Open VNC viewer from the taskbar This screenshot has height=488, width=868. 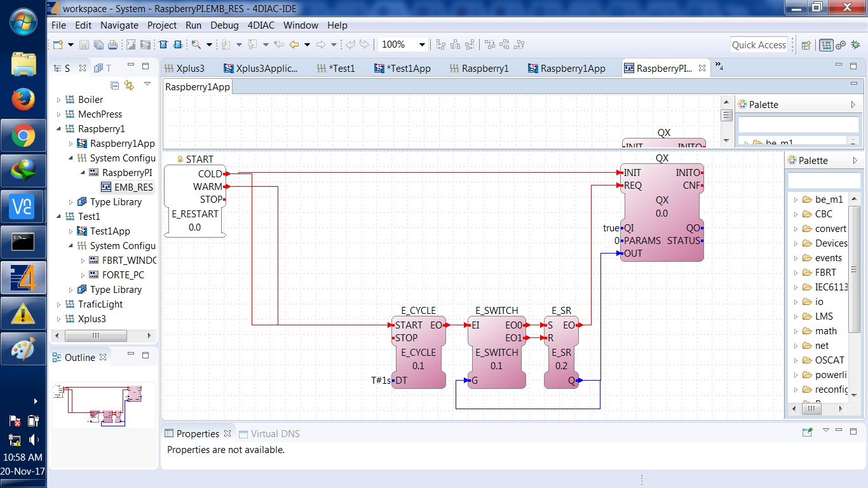point(24,207)
